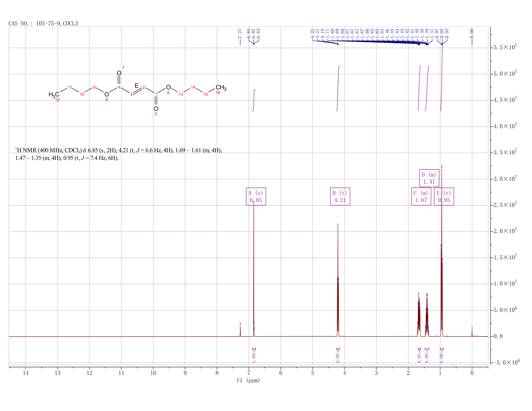The height and width of the screenshot is (411, 532).
Task: Click the 'E' stereo label on double bond
Action: point(137,86)
